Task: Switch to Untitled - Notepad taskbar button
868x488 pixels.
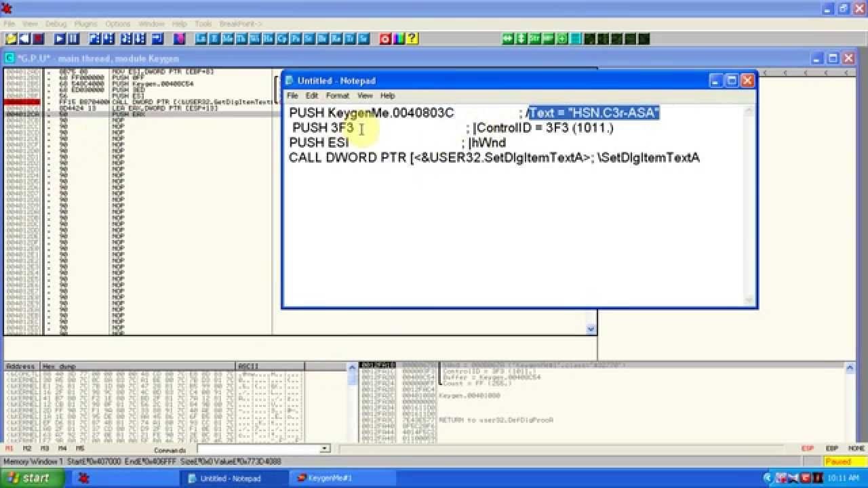Action: (235, 478)
